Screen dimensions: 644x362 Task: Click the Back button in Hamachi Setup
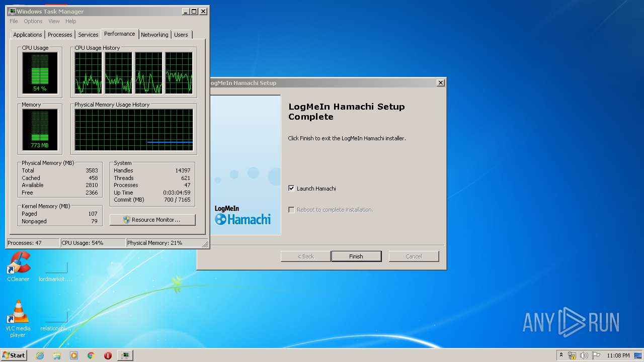pyautogui.click(x=305, y=256)
